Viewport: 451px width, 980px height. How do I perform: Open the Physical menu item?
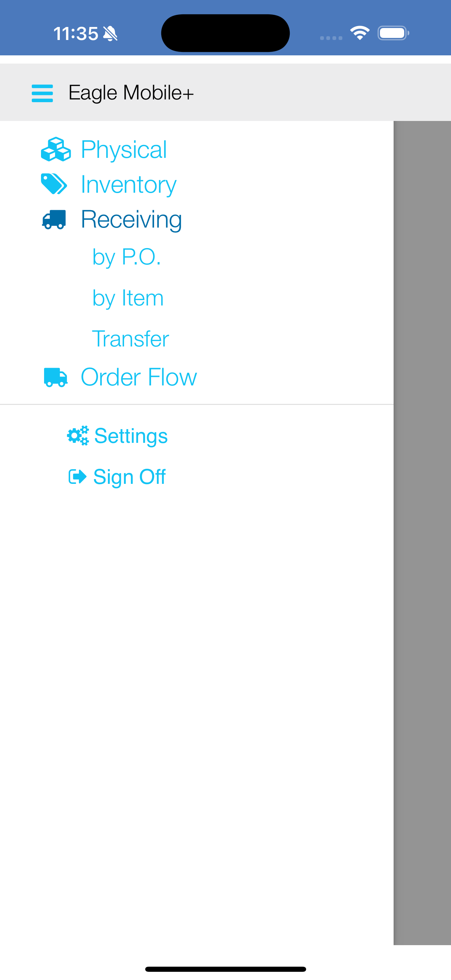(x=123, y=149)
